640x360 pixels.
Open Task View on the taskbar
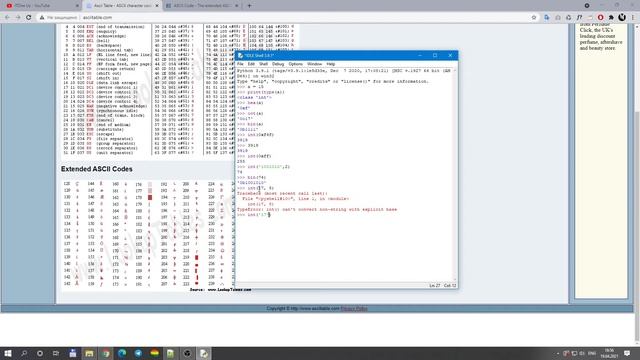[56, 353]
